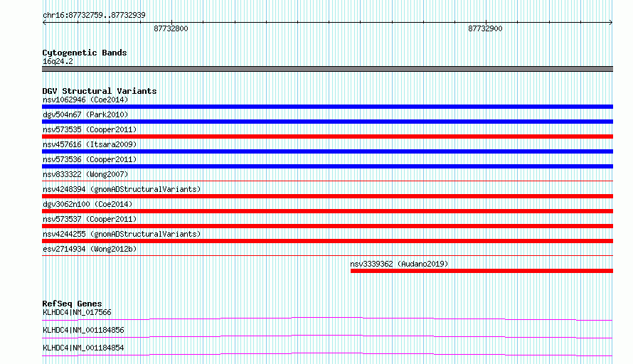Click the blue bar for nsv457616
The width and height of the screenshot is (633, 364).
coord(327,151)
